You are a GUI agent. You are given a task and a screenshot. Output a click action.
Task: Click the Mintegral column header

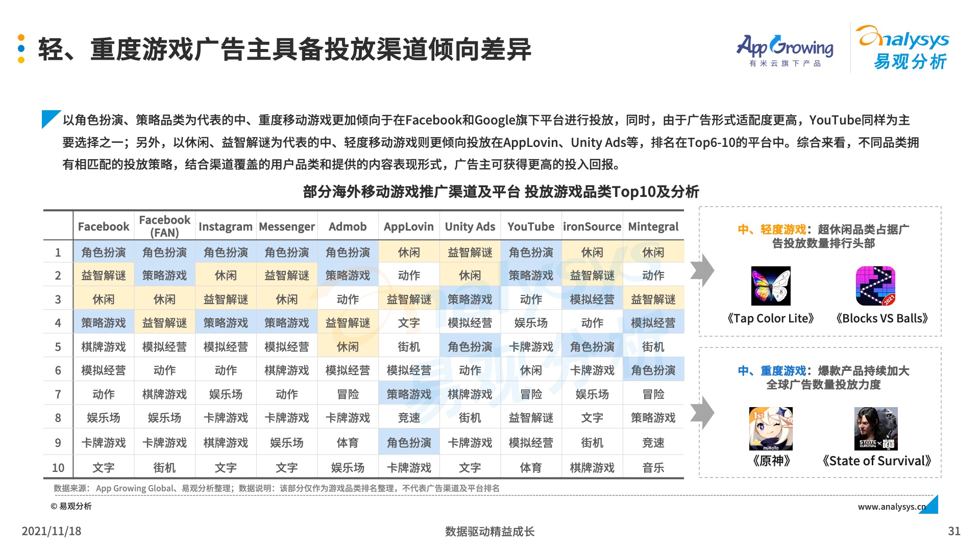653,227
